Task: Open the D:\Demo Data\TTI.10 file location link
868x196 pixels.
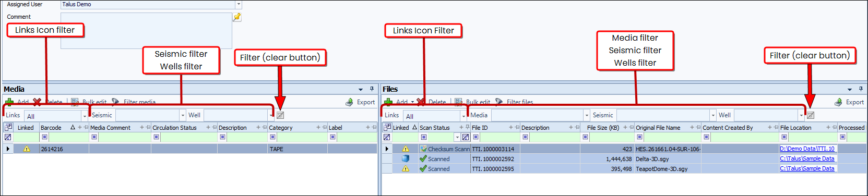Action: [807, 149]
